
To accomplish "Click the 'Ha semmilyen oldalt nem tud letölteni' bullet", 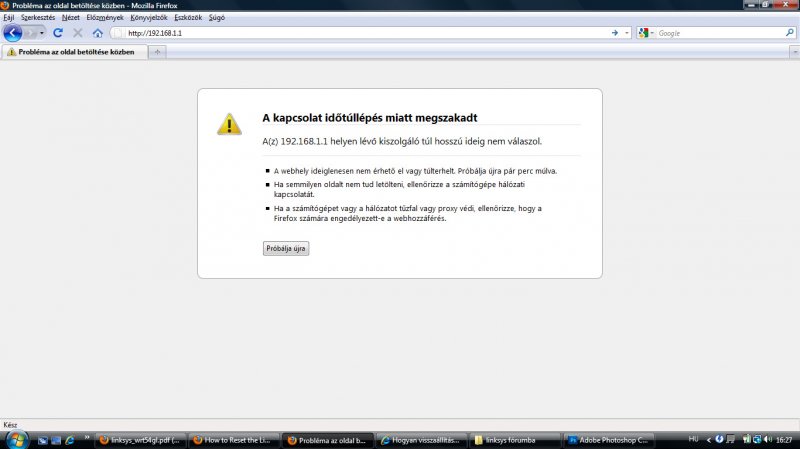I will 399,189.
